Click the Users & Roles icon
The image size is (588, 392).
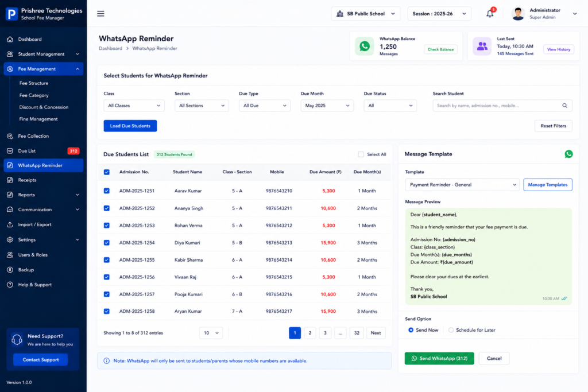10,254
